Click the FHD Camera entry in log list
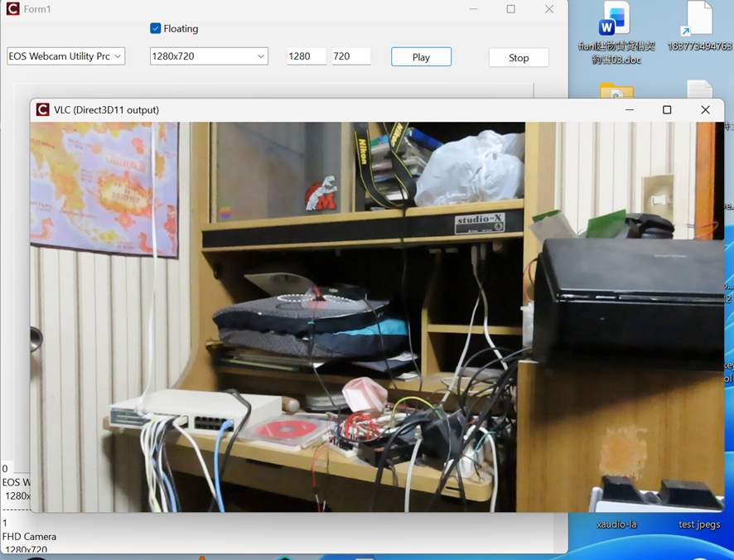Screen dimensions: 734x560 tap(29, 537)
